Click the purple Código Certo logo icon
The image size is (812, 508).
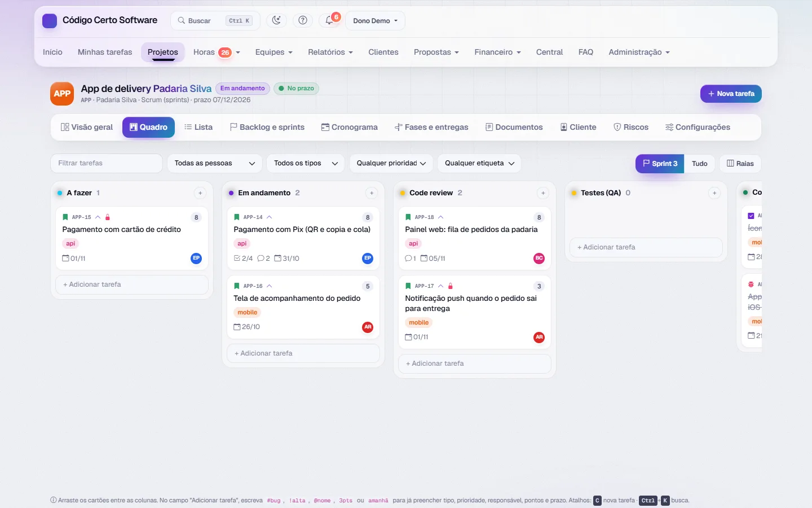(x=50, y=21)
